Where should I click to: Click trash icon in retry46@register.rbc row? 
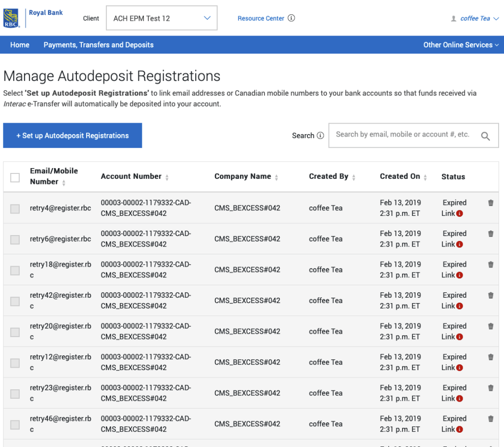click(491, 419)
